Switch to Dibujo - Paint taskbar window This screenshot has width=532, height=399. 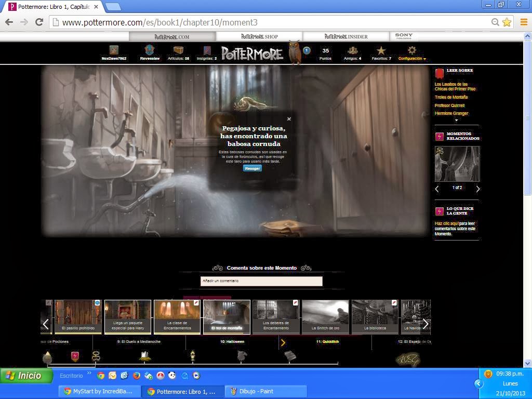tap(267, 391)
